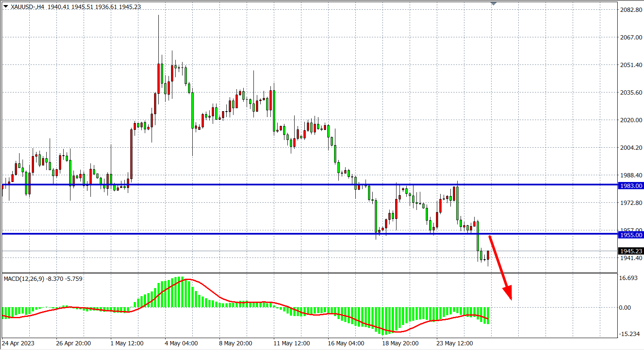Click the blue 1983.00 price tag
644x350 pixels.
click(631, 186)
